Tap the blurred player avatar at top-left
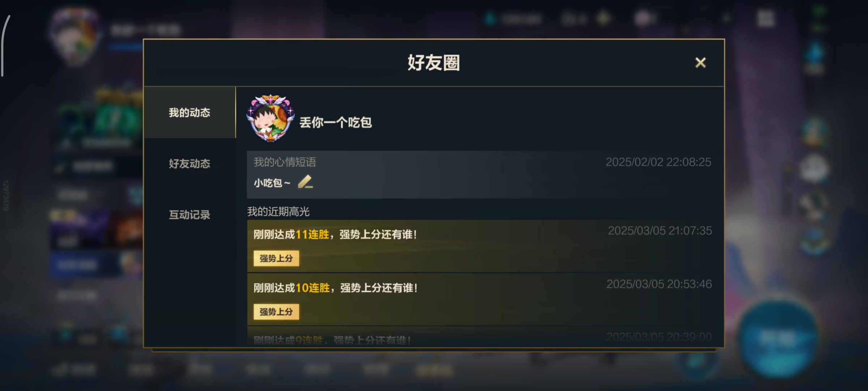The image size is (868, 391). point(75,36)
